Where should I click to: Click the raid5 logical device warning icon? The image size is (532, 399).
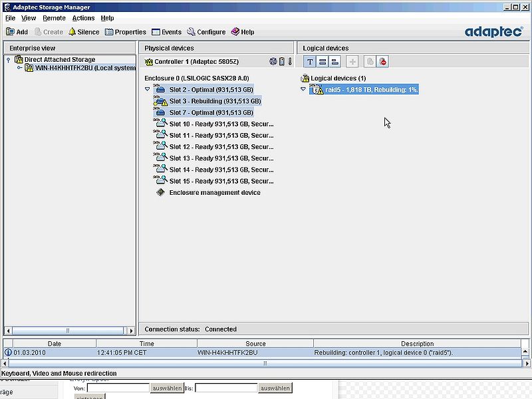[x=317, y=90]
